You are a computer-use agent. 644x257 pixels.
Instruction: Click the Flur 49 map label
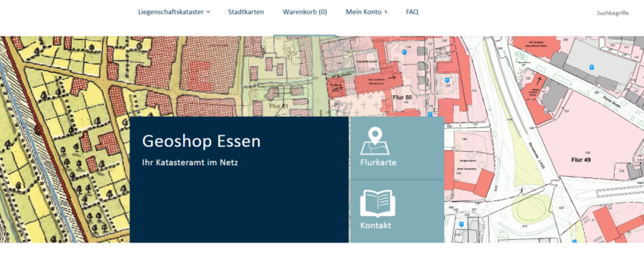pyautogui.click(x=581, y=160)
